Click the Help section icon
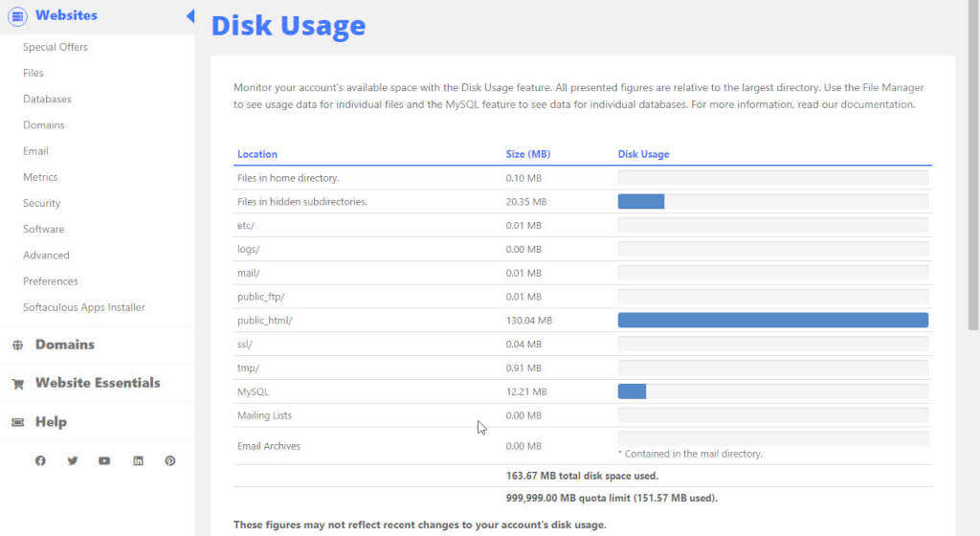 (x=17, y=422)
